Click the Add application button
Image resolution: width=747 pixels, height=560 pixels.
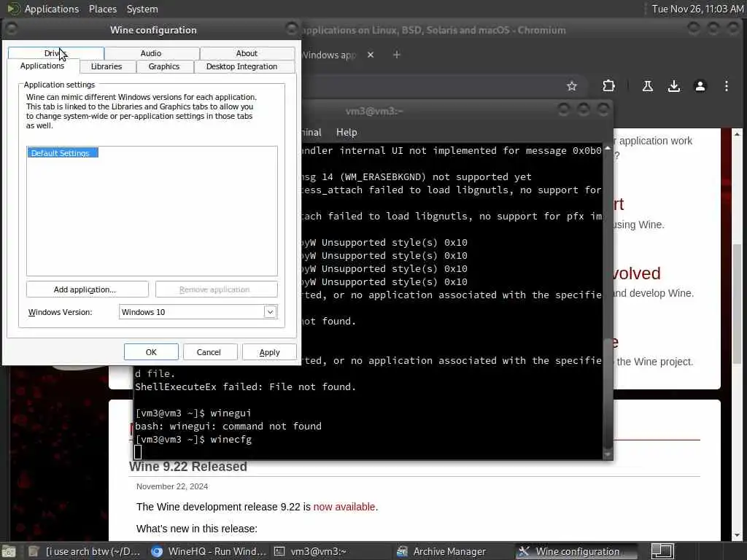click(x=88, y=289)
